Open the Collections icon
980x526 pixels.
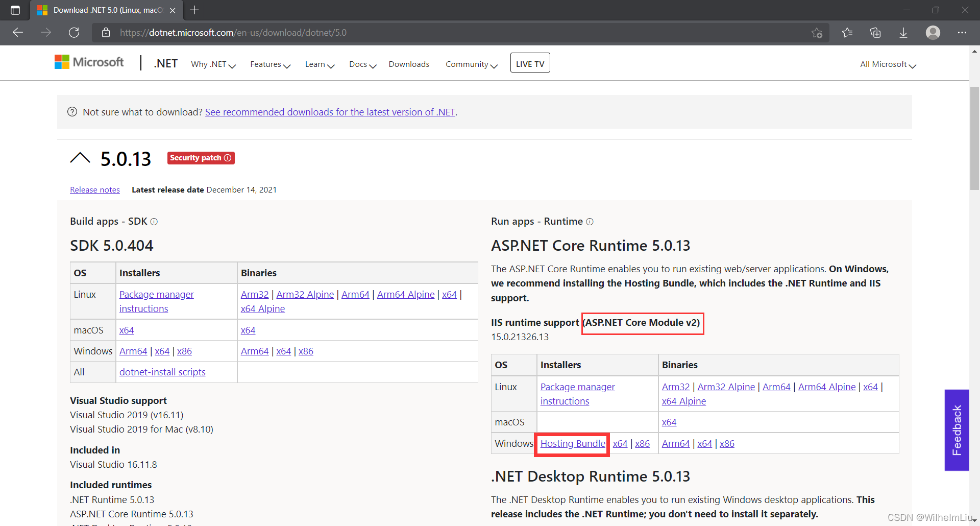(x=875, y=33)
